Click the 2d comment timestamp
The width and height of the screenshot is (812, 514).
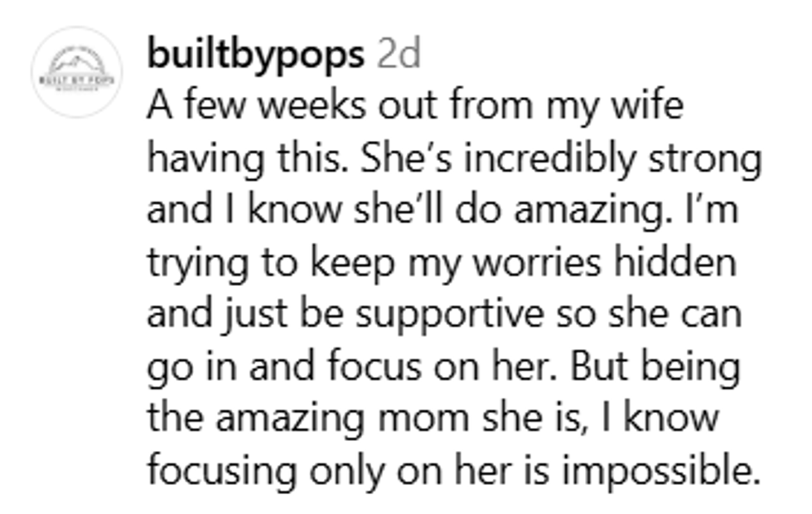[399, 55]
